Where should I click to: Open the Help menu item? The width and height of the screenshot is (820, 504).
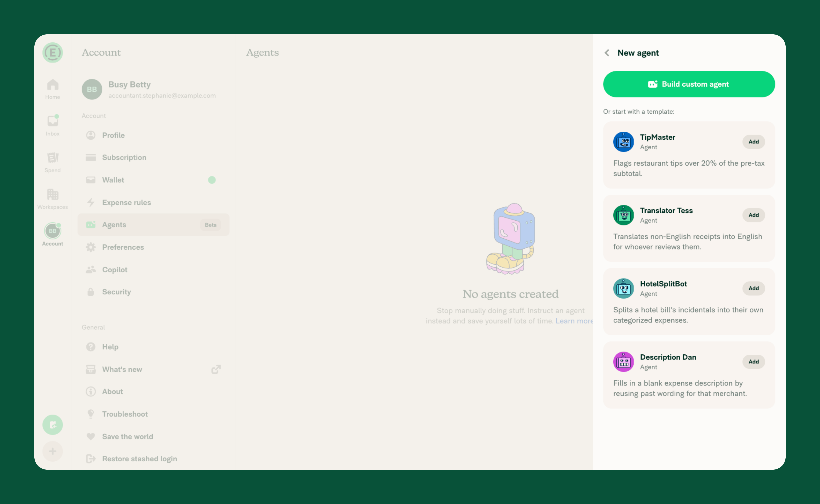click(x=153, y=347)
